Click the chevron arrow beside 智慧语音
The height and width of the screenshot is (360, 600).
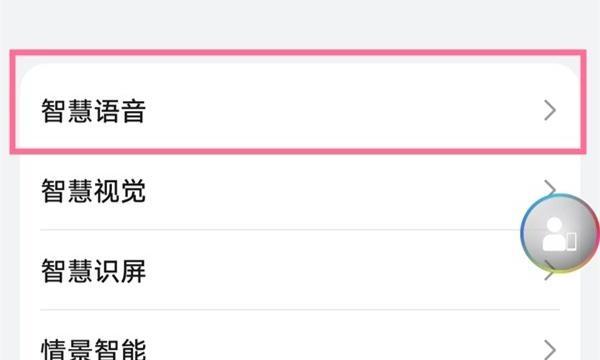(550, 111)
